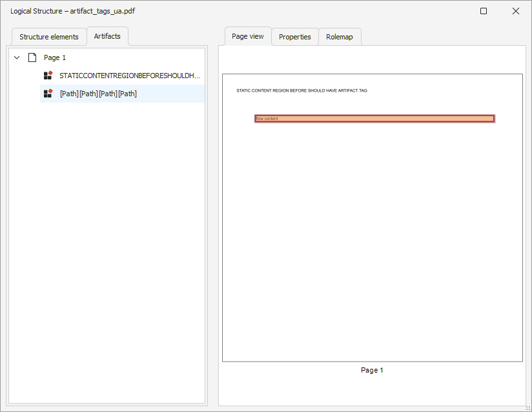Open the Properties tab
The height and width of the screenshot is (412, 532).
(295, 37)
